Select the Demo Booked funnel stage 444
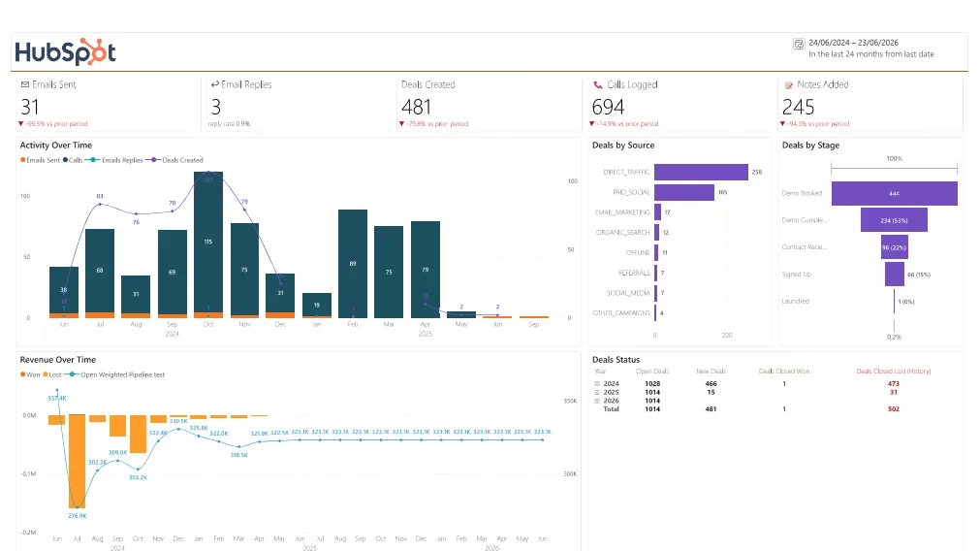980x551 pixels. pos(895,193)
